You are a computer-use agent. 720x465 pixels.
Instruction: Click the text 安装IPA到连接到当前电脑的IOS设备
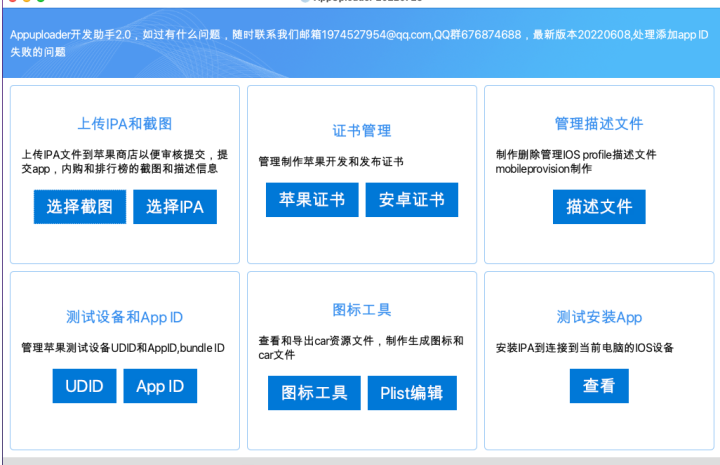tap(585, 347)
